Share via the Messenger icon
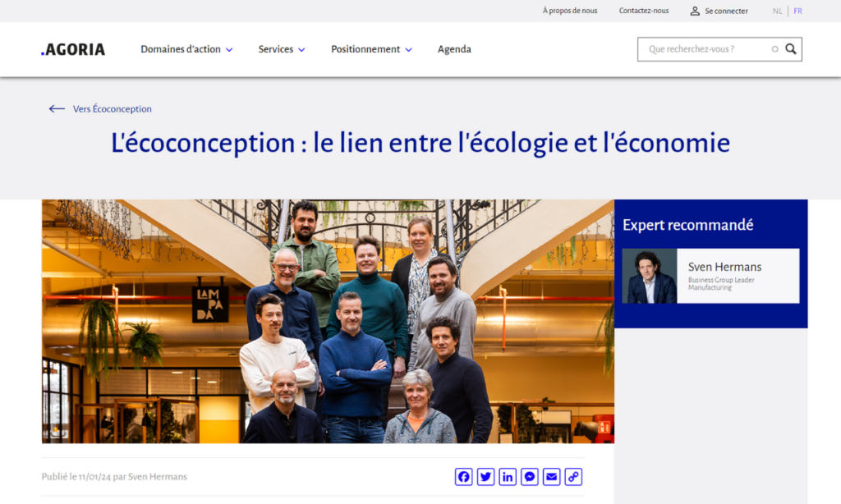 (530, 477)
